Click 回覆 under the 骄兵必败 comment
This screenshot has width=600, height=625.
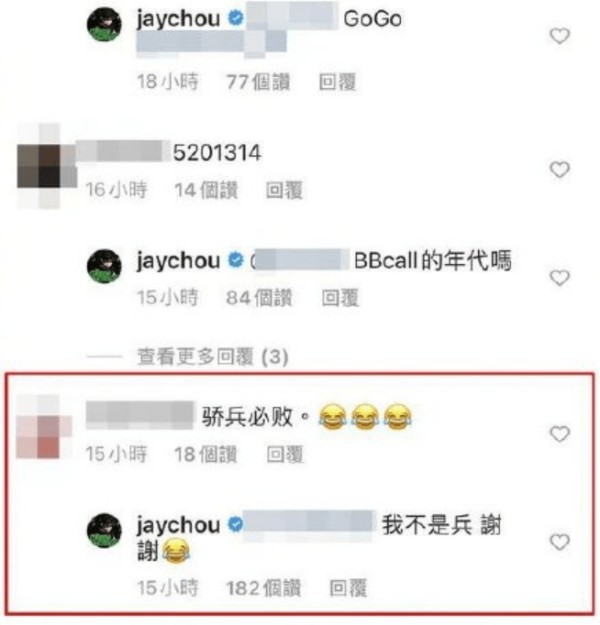285,454
